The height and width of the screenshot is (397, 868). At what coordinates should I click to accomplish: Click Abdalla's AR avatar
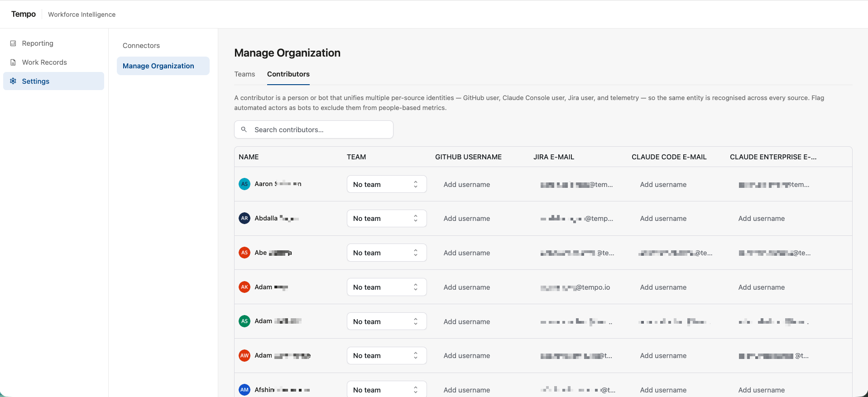pos(245,218)
